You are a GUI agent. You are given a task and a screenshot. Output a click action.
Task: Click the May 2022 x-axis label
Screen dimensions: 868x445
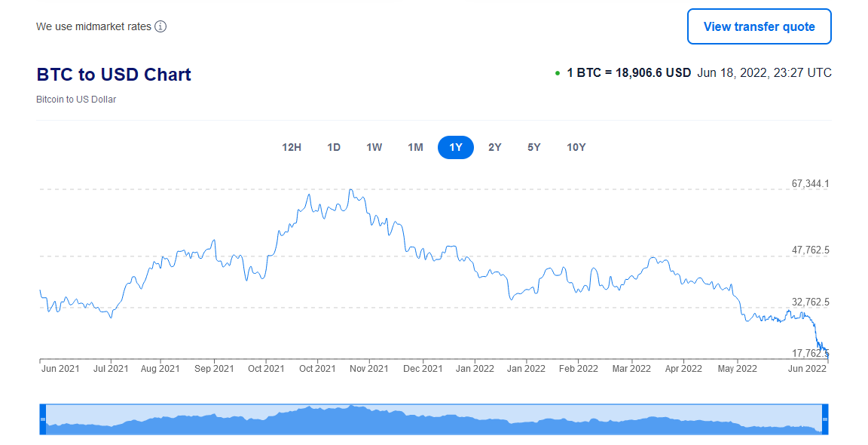pos(738,369)
